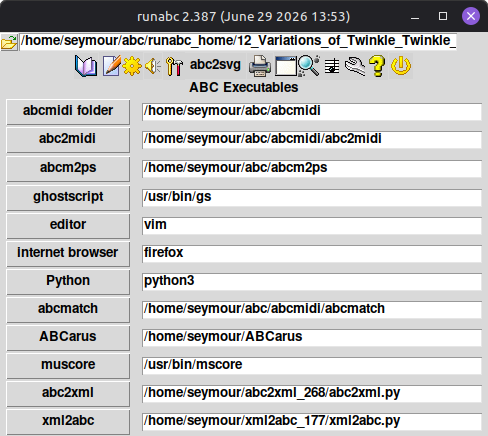The image size is (488, 436).
Task: Maximize the runabc window
Action: pos(443,16)
